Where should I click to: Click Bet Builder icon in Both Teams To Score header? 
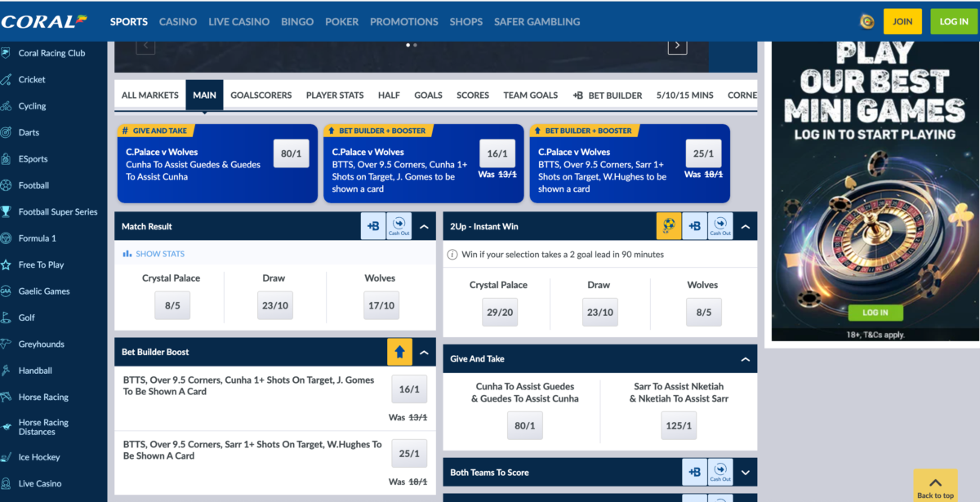click(x=694, y=472)
